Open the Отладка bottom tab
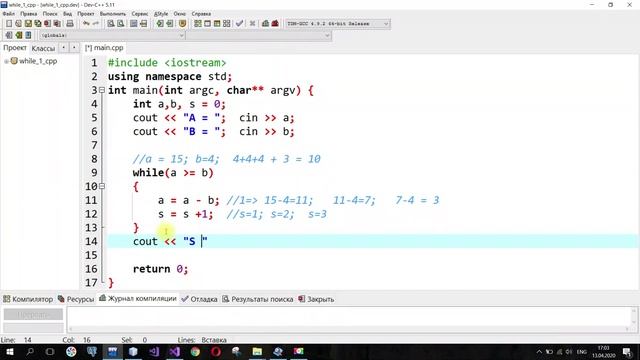This screenshot has height=360, width=640. pos(199,299)
